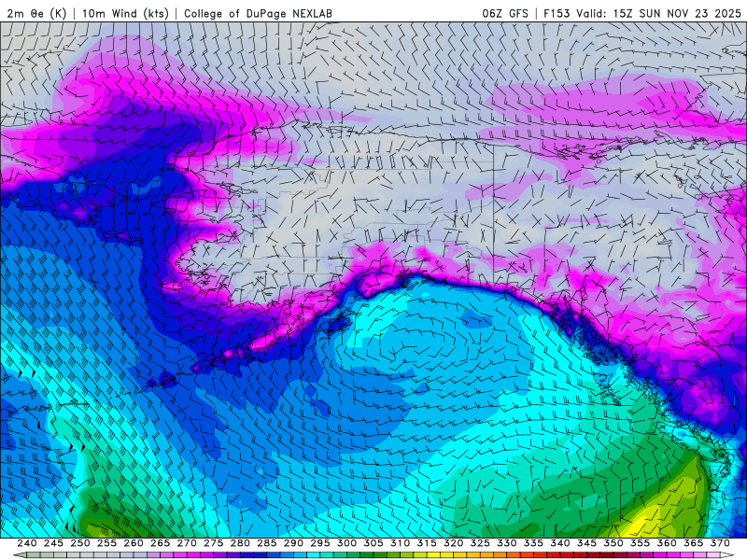This screenshot has height=560, width=747.
Task: Click the 320 color scale number
Action: [x=454, y=543]
